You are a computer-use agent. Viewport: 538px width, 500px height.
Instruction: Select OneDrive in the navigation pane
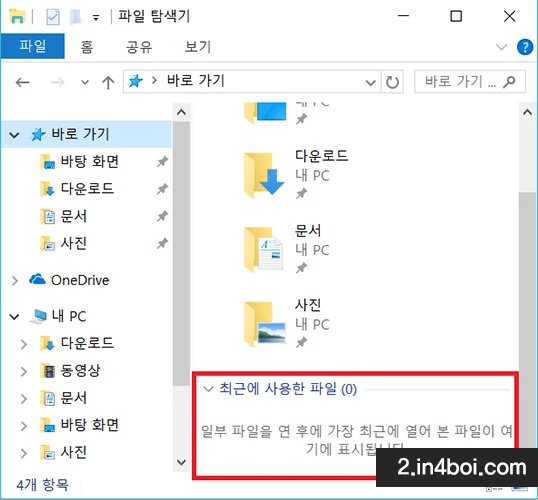pos(80,280)
